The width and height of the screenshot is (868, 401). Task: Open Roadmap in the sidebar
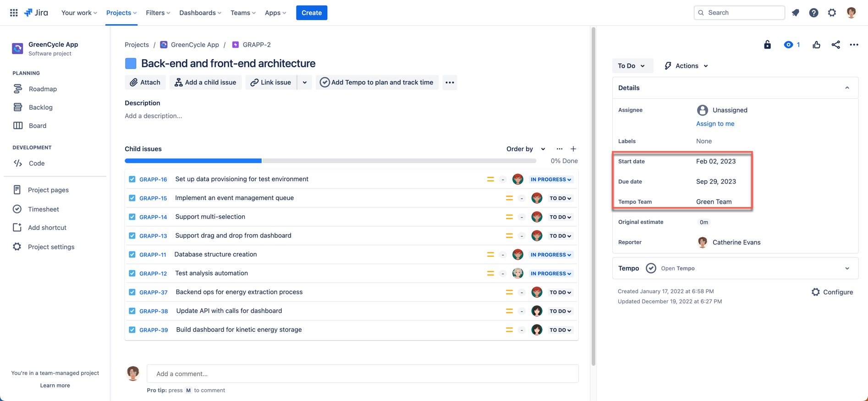pos(43,89)
